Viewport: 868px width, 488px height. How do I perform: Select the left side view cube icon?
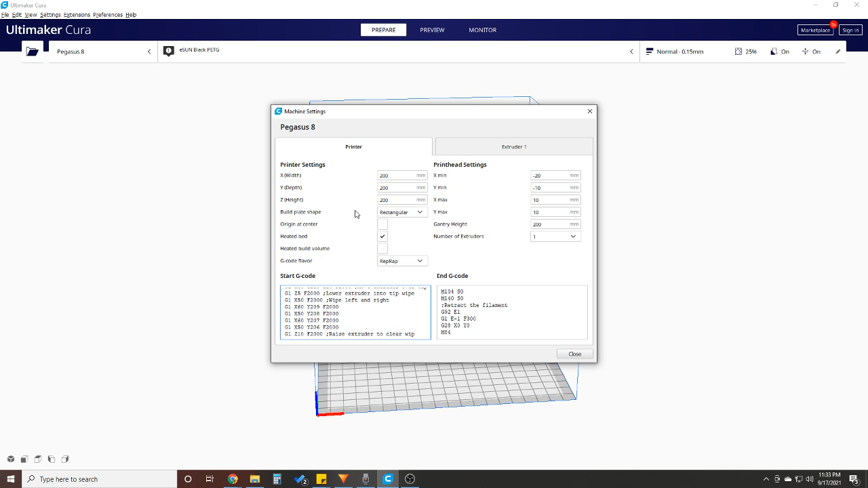tap(52, 459)
